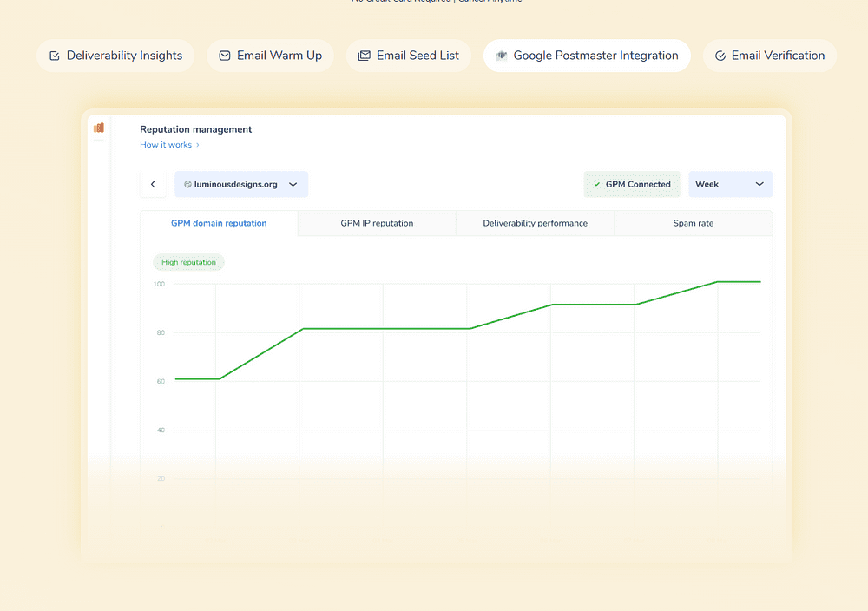868x611 pixels.
Task: Click the 60 y-axis label
Action: [x=161, y=381]
